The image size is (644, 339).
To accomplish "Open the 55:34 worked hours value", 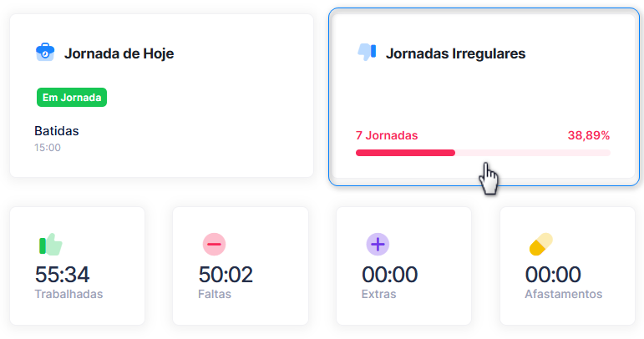I will point(62,275).
